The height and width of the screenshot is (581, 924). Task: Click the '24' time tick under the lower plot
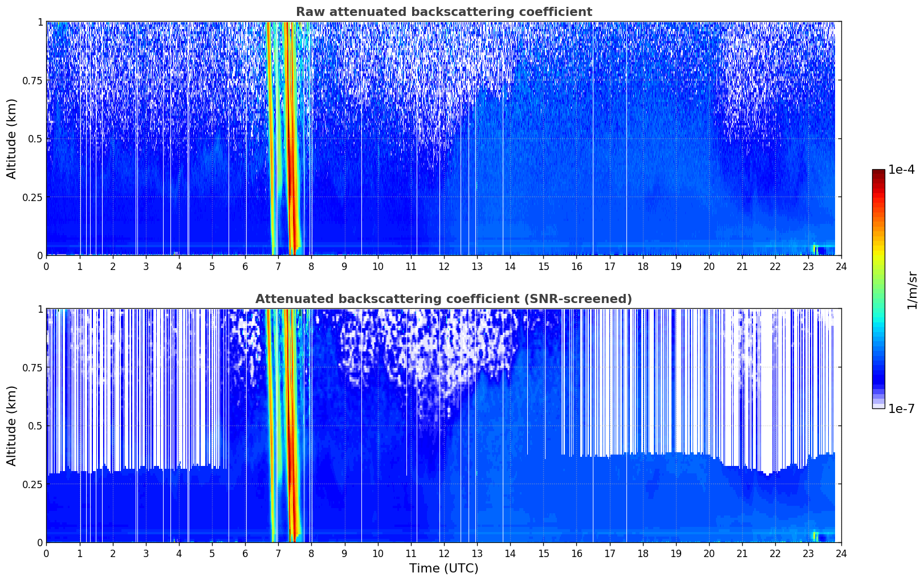point(841,554)
